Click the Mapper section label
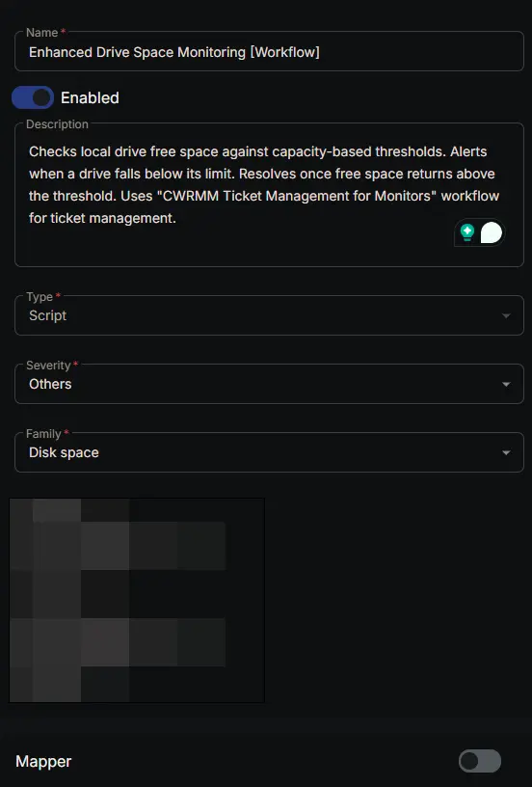Viewport: 532px width, 787px height. (43, 761)
